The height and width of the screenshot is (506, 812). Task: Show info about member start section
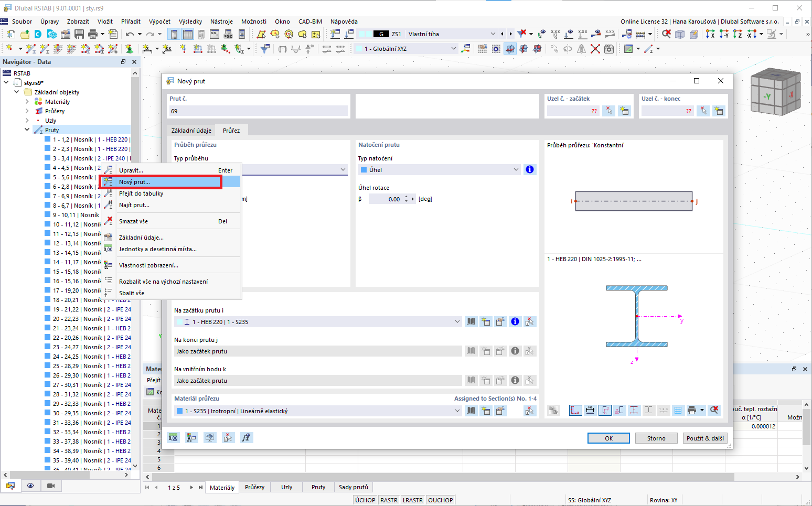click(x=515, y=321)
